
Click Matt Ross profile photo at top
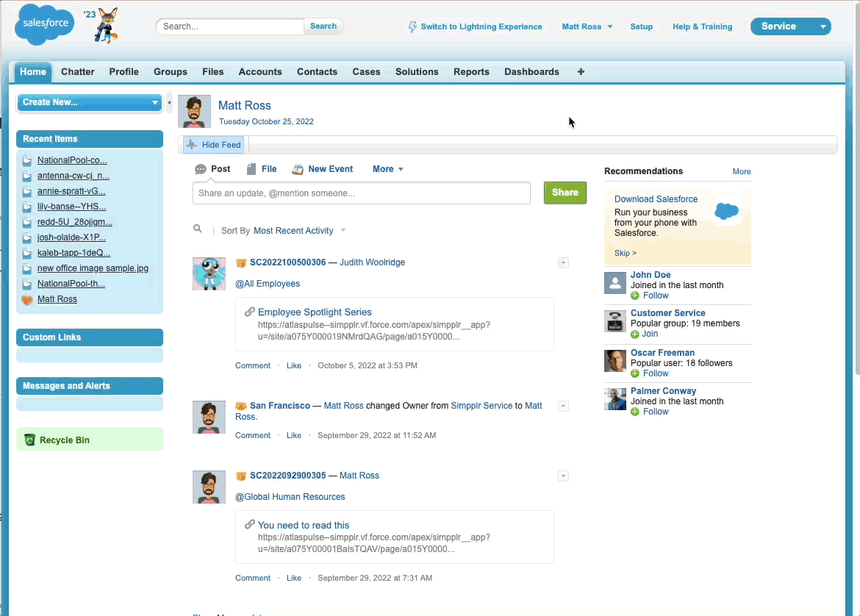(x=194, y=111)
